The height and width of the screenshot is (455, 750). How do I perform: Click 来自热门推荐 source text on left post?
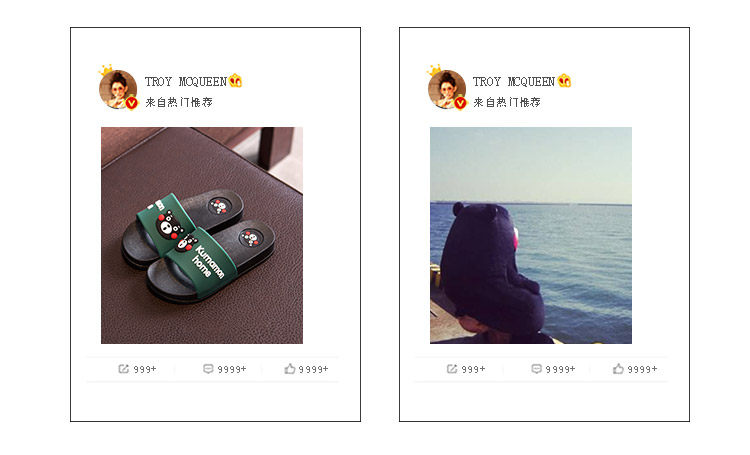click(179, 102)
